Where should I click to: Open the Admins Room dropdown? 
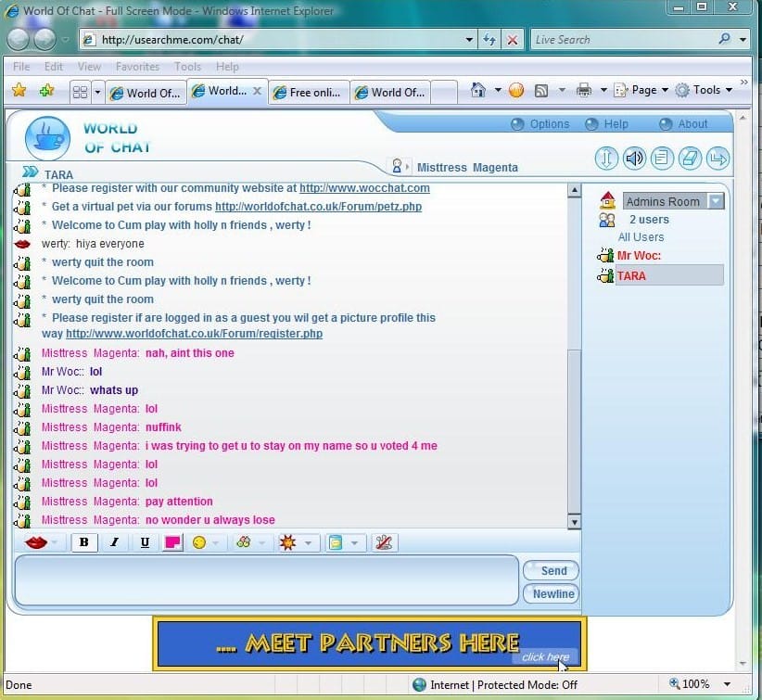[673, 201]
